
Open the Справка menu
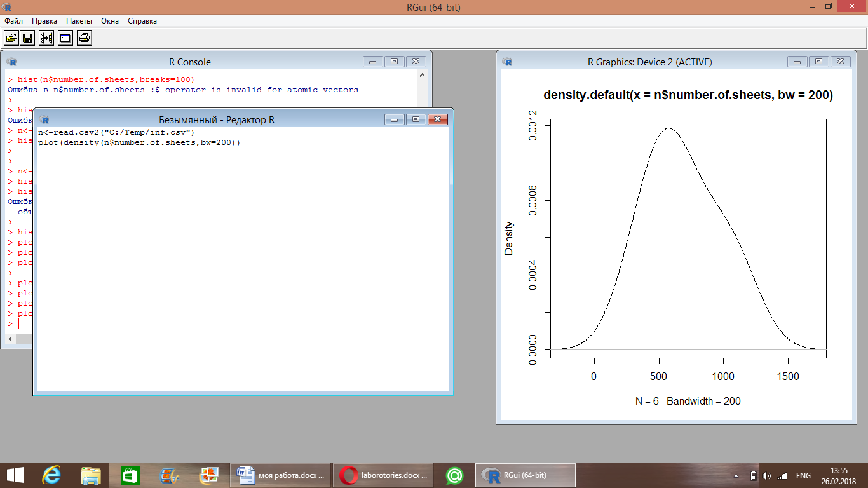[x=142, y=21]
